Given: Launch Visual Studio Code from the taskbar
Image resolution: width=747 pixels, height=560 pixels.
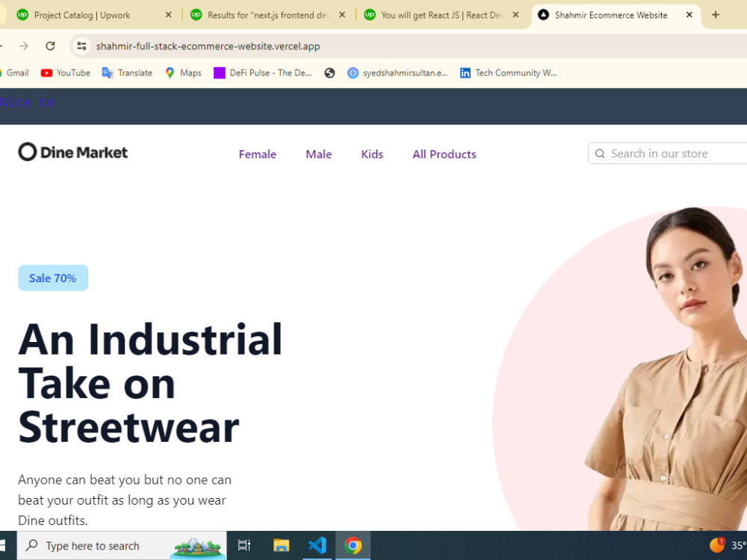Looking at the screenshot, I should [317, 545].
